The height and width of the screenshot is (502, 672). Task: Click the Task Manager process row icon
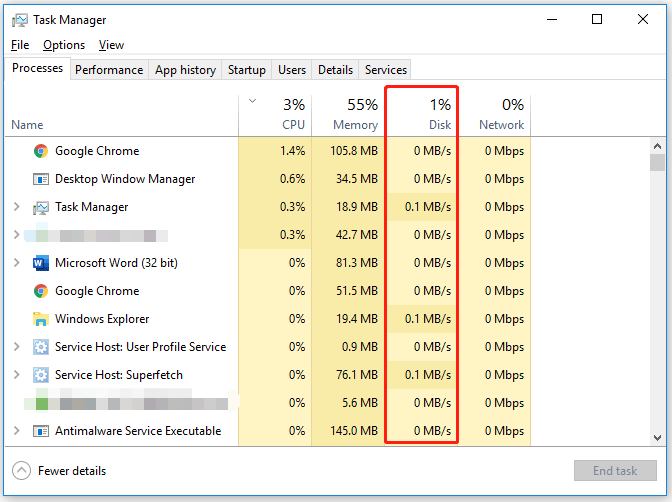pyautogui.click(x=41, y=207)
